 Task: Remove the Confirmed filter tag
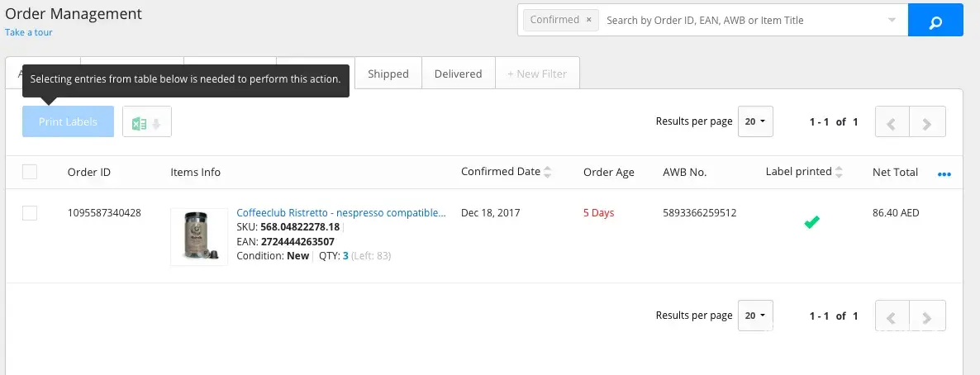pyautogui.click(x=588, y=20)
